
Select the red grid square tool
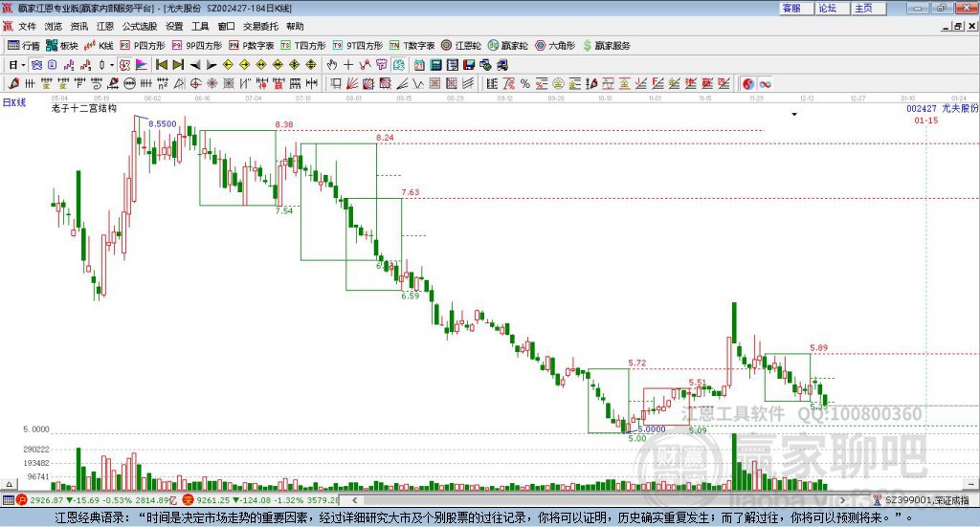pos(434,83)
